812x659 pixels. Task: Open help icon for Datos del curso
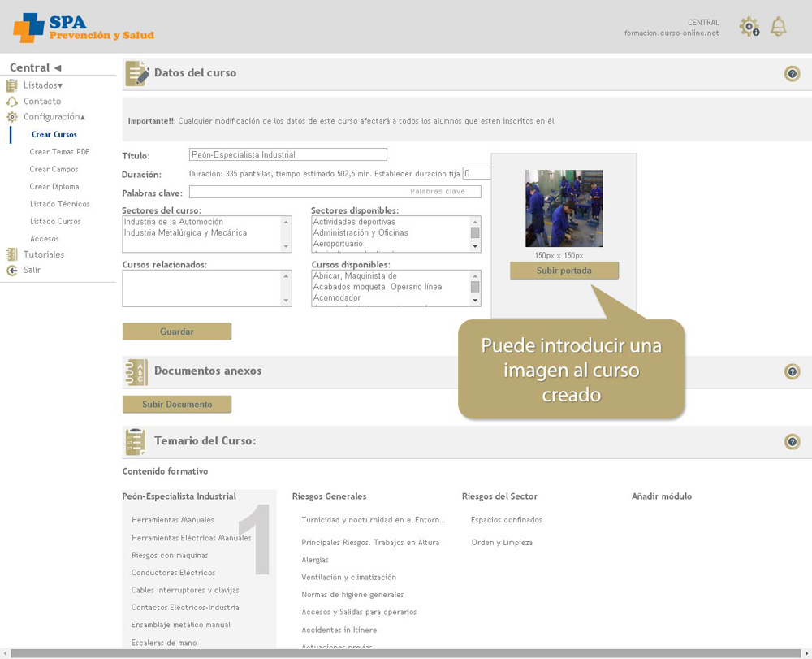pyautogui.click(x=792, y=74)
